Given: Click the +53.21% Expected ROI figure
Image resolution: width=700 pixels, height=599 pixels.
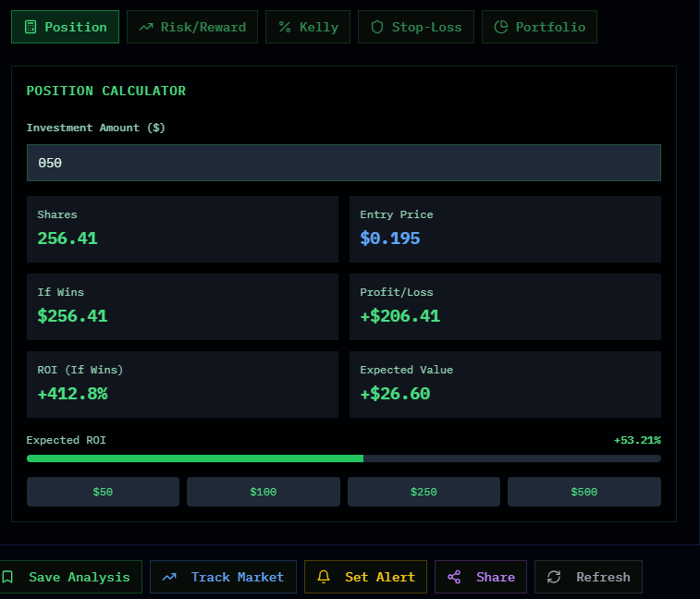Looking at the screenshot, I should pos(637,440).
